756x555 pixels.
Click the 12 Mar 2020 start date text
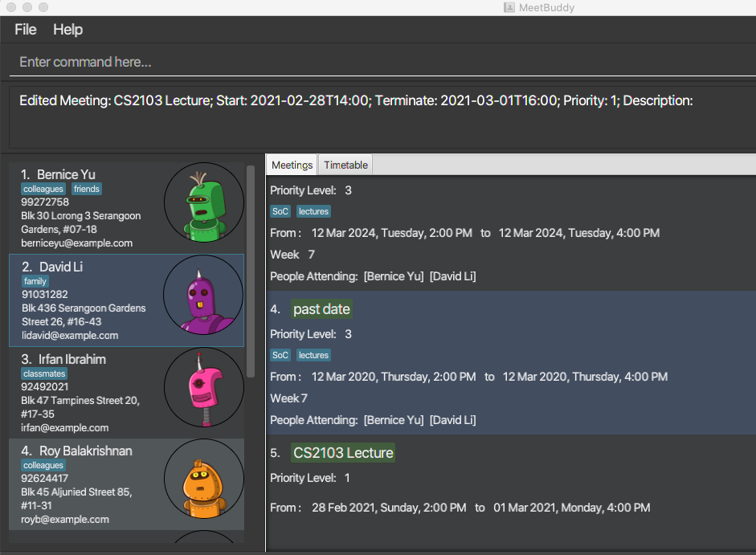(394, 377)
